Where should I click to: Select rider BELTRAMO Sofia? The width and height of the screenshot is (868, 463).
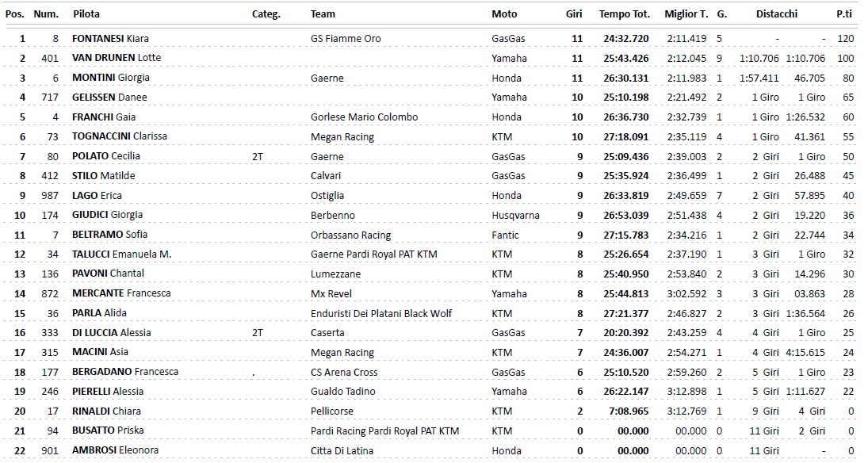tap(109, 235)
